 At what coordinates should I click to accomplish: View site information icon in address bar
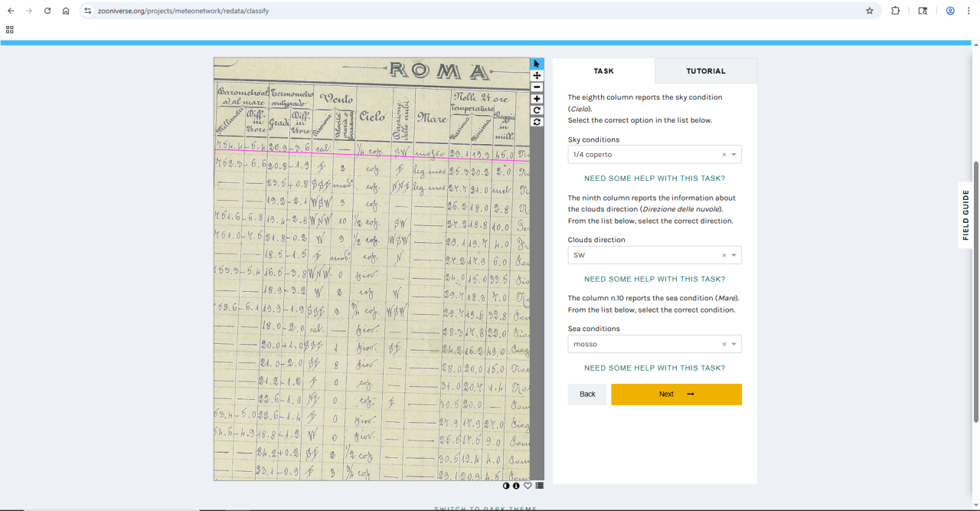coord(88,11)
